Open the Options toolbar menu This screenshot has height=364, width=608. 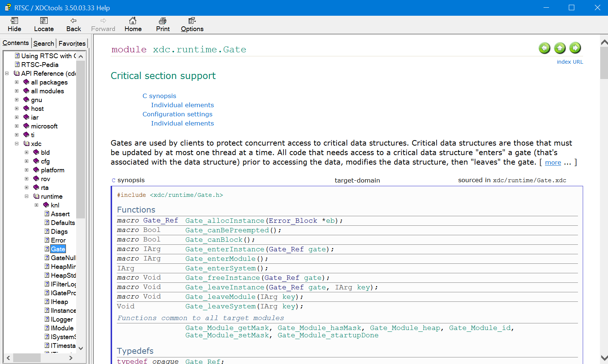[192, 25]
